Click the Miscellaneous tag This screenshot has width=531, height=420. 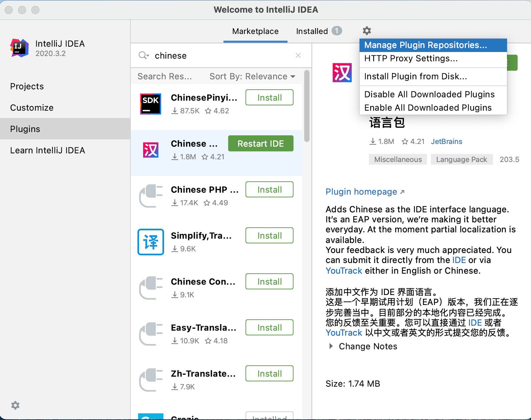398,159
